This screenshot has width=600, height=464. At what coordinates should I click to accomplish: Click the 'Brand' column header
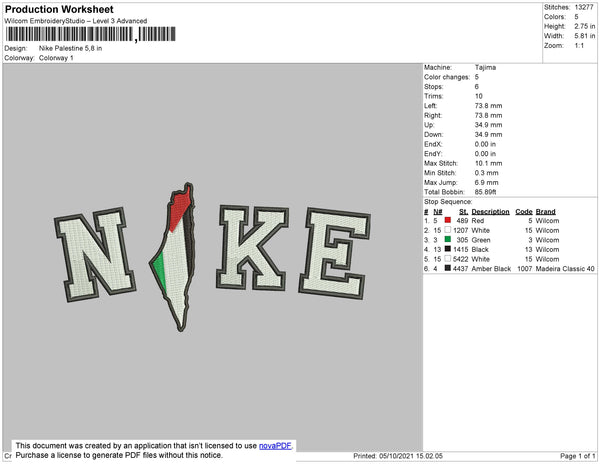(x=545, y=212)
